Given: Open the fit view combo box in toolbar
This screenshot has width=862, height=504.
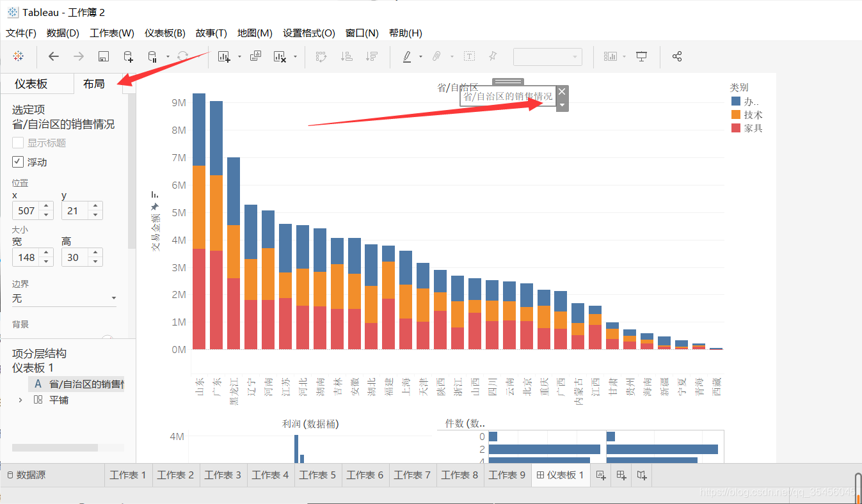Looking at the screenshot, I should [548, 56].
